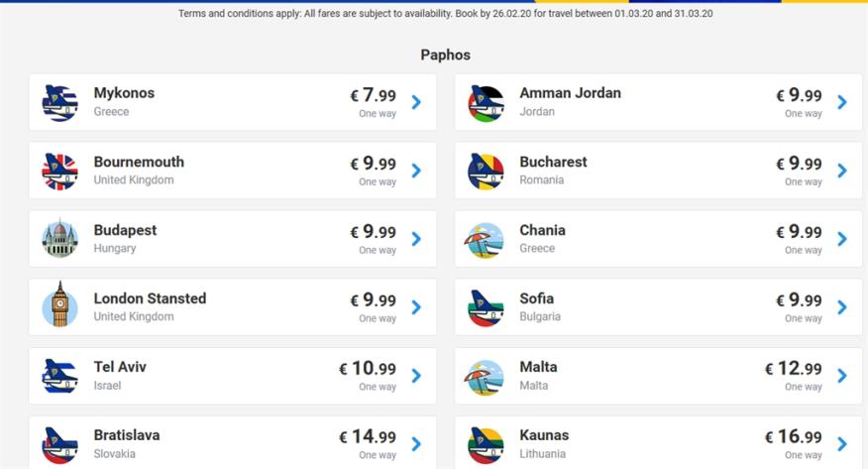Click the Bucharest Romania flag plane icon
868x469 pixels.
(x=486, y=171)
